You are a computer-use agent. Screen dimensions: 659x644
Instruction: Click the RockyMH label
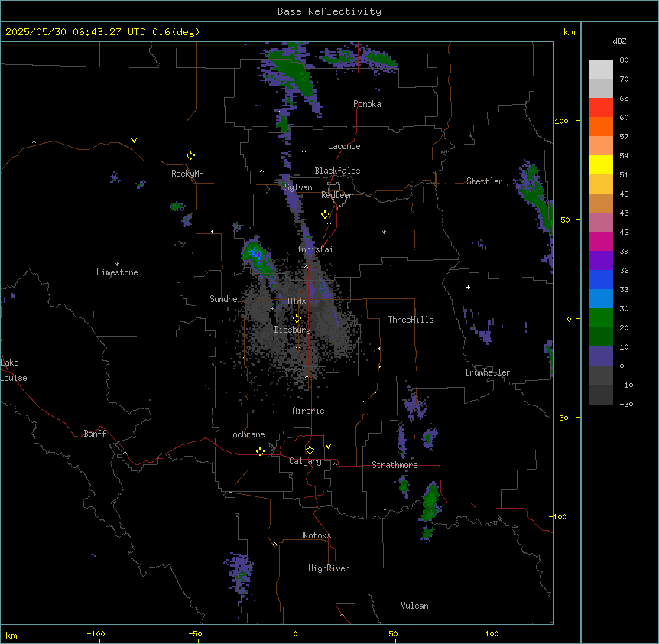(187, 174)
